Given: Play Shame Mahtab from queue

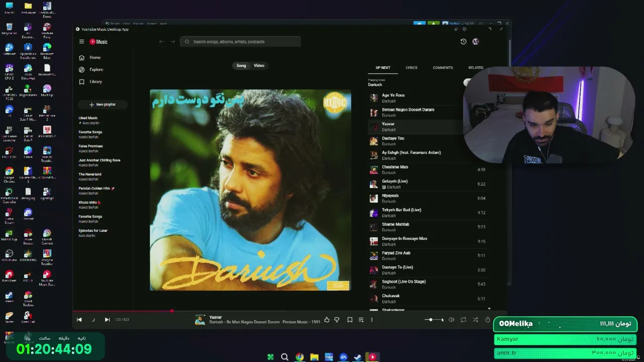Looking at the screenshot, I should tap(428, 227).
